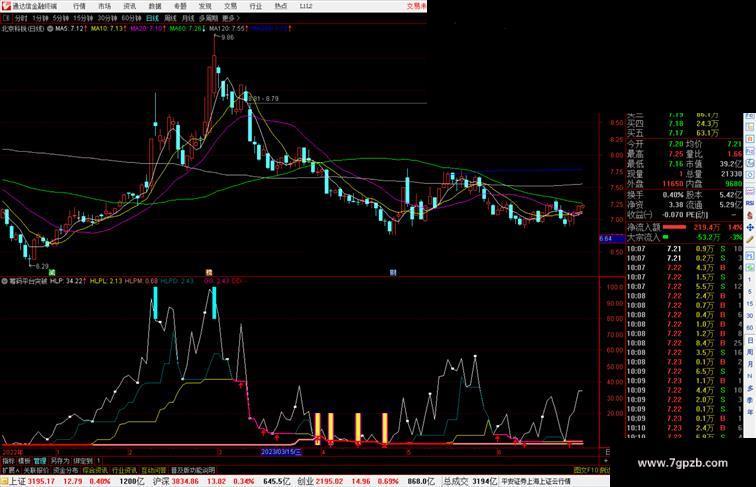Select 多 multi-period button in right sidebar
The height and width of the screenshot is (487, 756).
[750, 388]
